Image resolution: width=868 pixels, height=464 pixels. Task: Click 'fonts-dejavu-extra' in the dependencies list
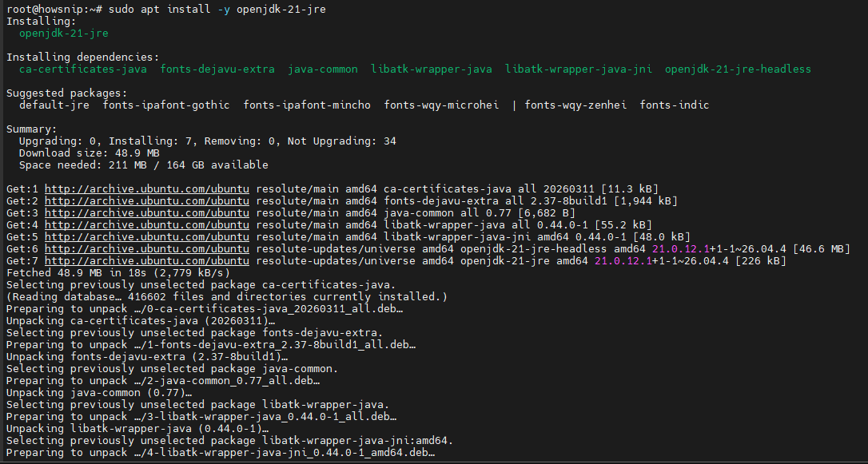[217, 69]
